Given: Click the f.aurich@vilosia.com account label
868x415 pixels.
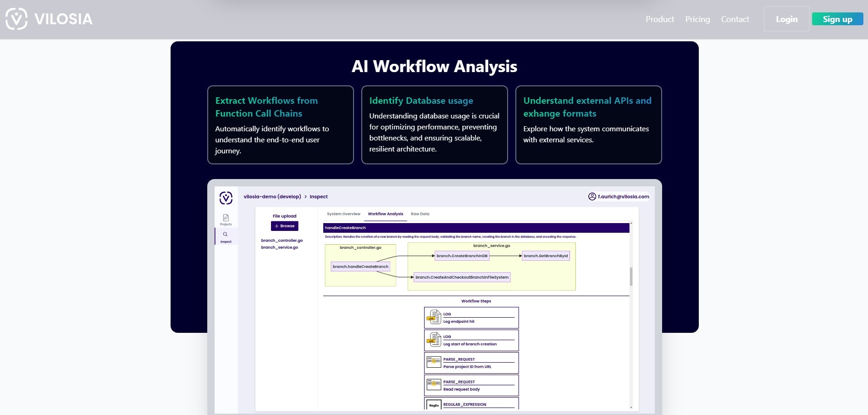Looking at the screenshot, I should pos(624,196).
